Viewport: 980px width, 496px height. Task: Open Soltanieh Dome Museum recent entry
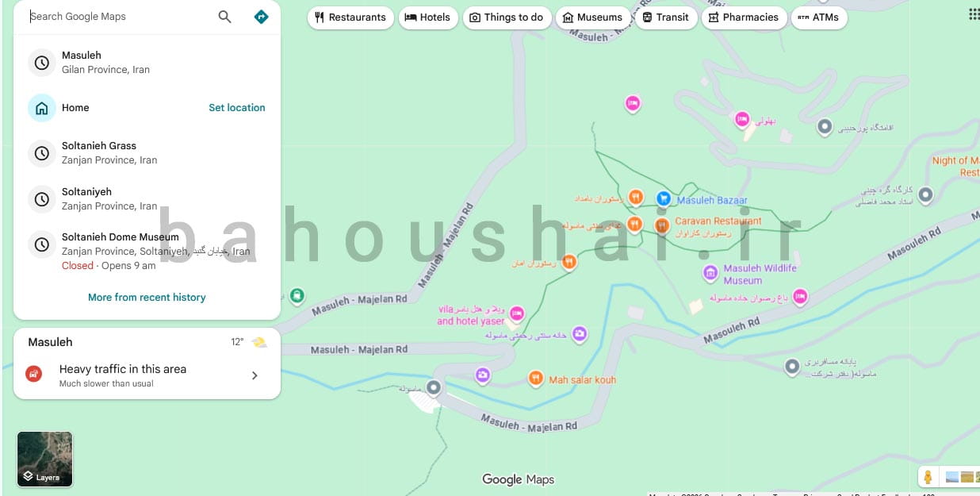coord(147,251)
